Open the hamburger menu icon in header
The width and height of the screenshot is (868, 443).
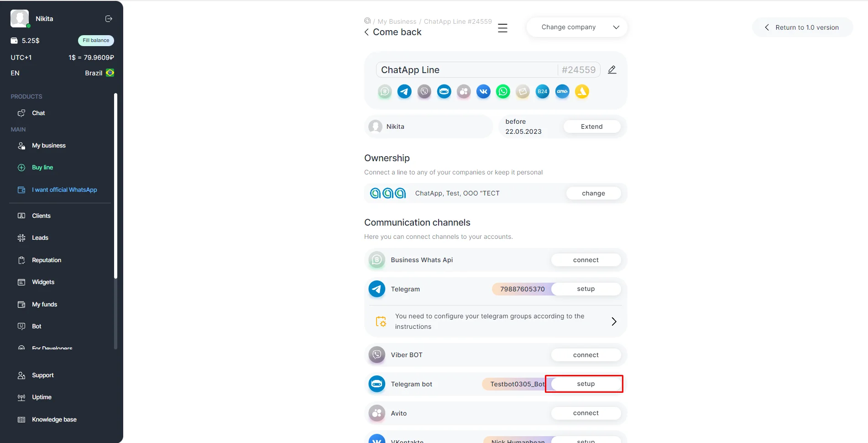[502, 28]
